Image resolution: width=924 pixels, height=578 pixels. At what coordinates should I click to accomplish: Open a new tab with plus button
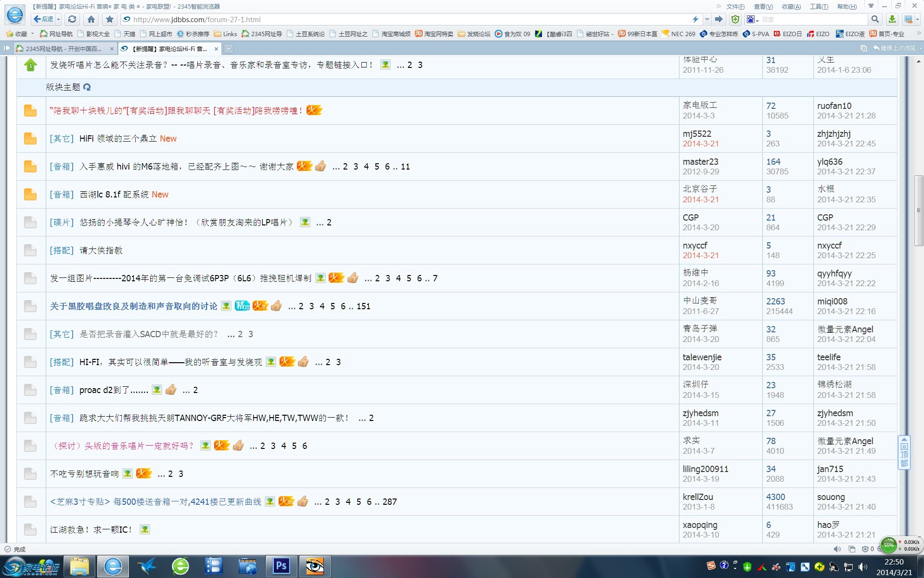(229, 49)
